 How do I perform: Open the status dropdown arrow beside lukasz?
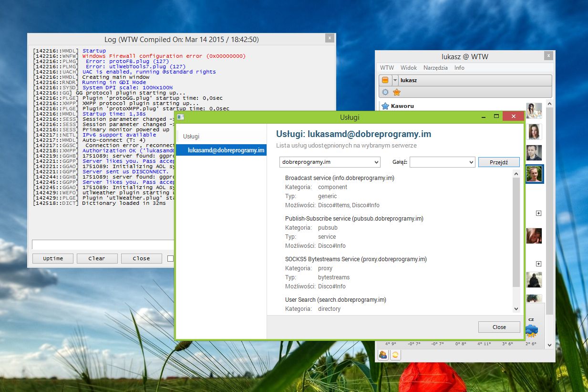click(x=395, y=80)
